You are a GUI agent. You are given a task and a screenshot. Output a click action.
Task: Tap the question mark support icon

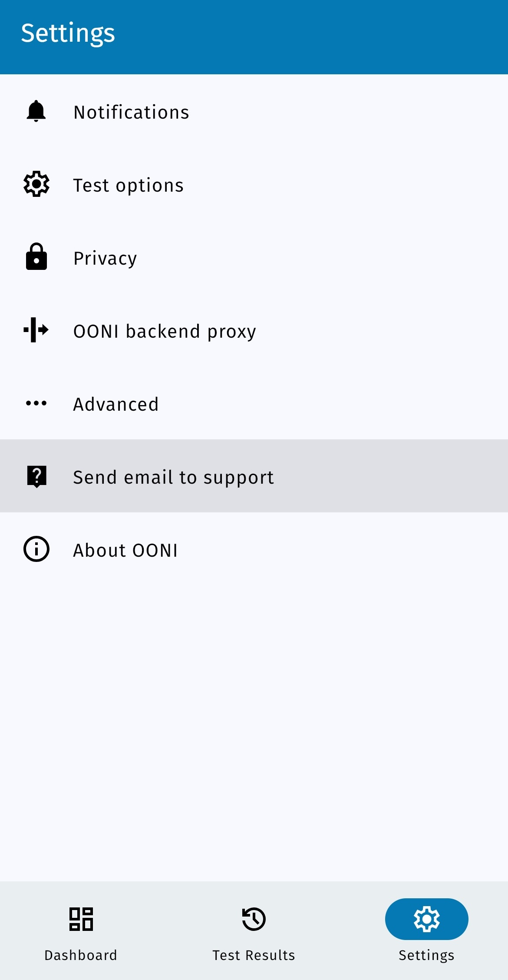[x=36, y=476]
